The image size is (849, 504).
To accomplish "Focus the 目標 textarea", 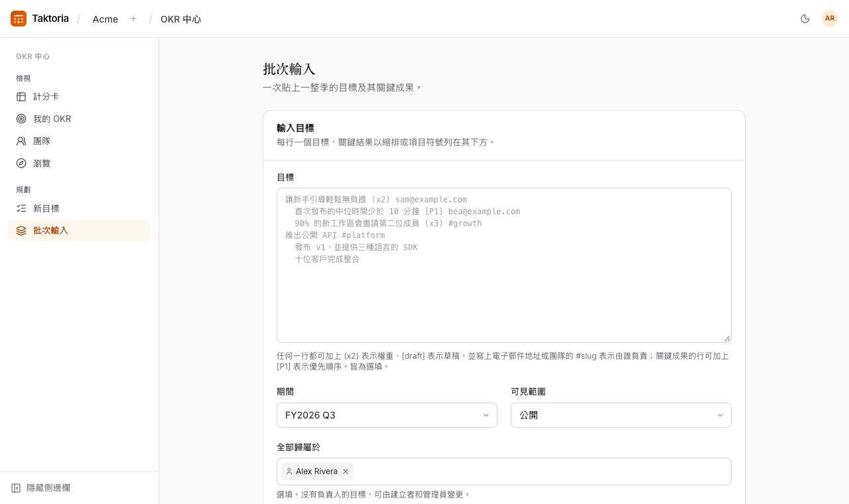I will pos(504,265).
